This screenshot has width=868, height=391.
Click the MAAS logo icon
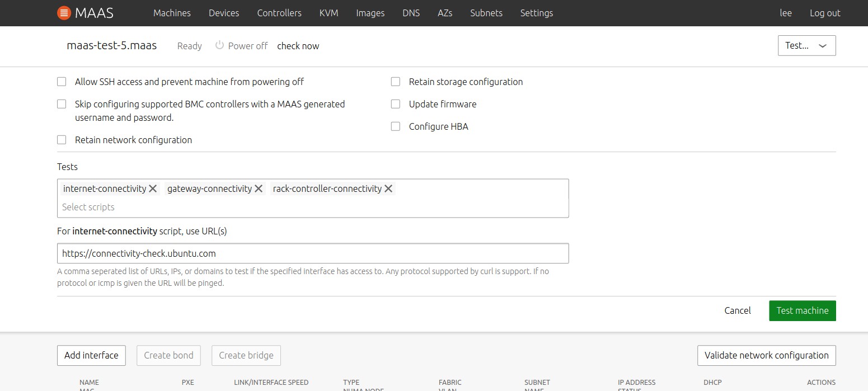pyautogui.click(x=64, y=13)
